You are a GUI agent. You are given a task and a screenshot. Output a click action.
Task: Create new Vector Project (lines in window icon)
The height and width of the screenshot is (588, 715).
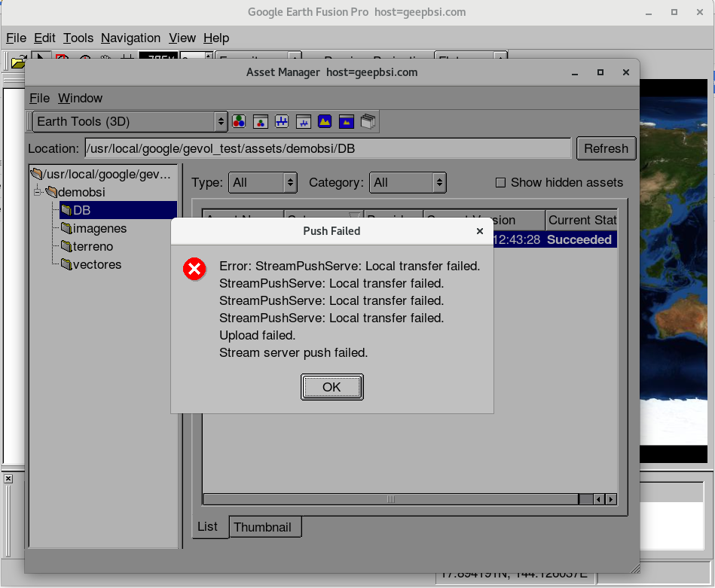point(303,122)
